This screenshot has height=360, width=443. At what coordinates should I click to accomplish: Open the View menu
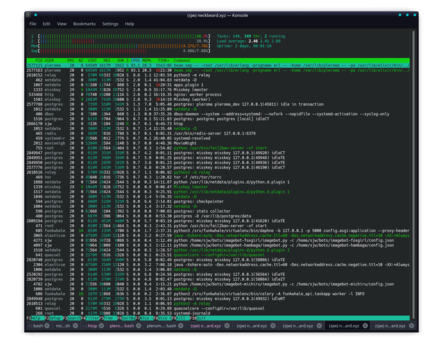62,24
